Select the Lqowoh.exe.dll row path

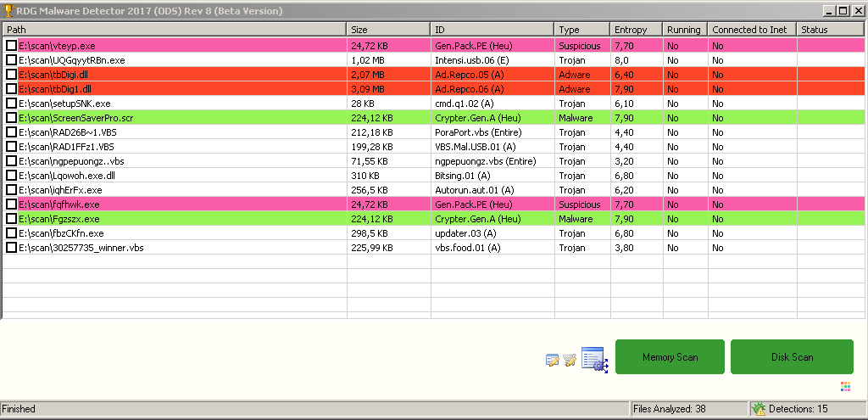point(66,176)
